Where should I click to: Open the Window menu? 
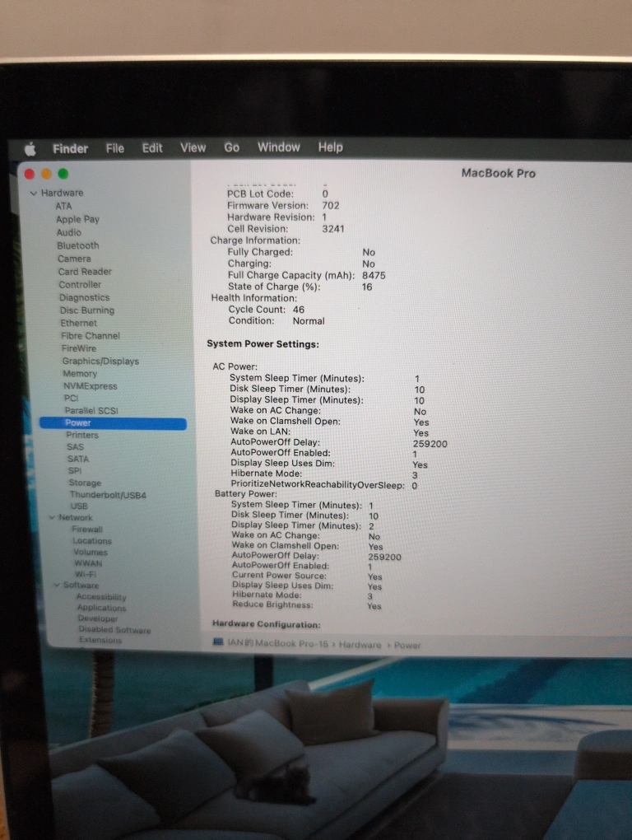pyautogui.click(x=279, y=147)
